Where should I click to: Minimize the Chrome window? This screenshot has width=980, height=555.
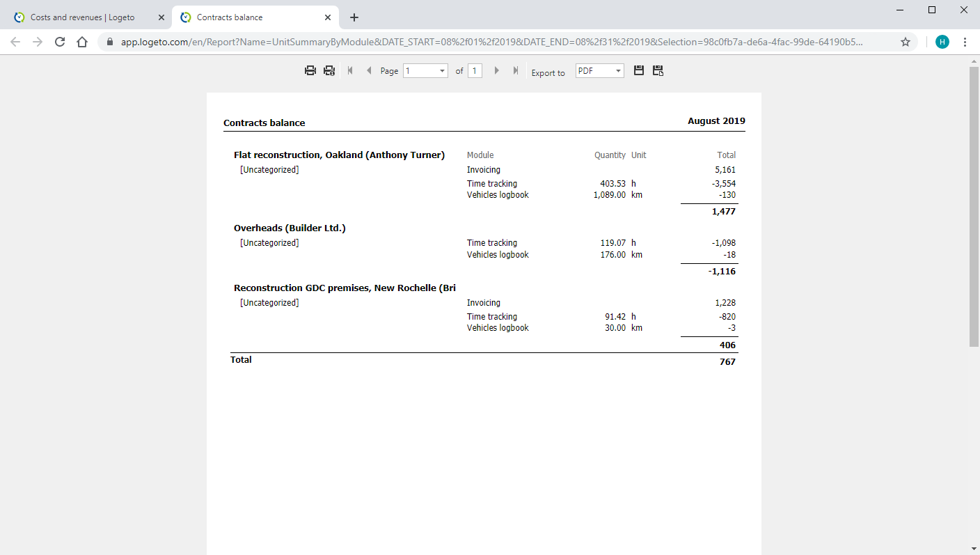pyautogui.click(x=900, y=10)
